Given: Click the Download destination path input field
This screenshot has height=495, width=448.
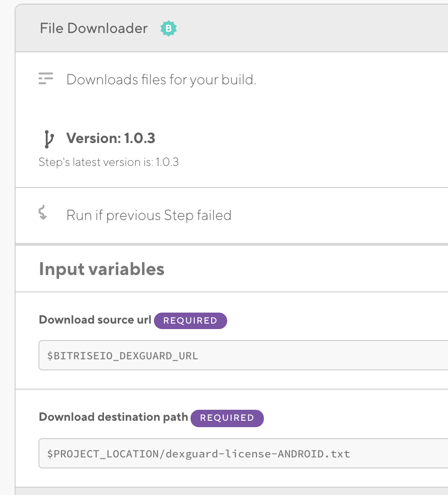Looking at the screenshot, I should (243, 453).
